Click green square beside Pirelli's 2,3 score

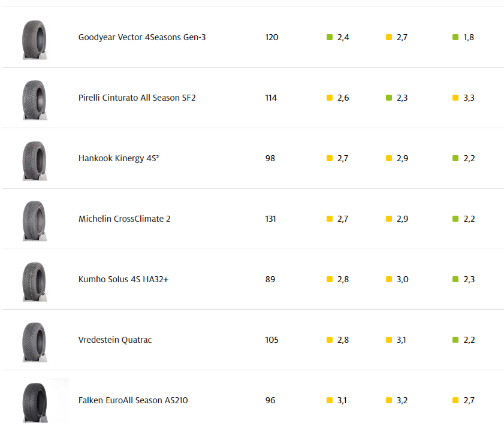(389, 98)
